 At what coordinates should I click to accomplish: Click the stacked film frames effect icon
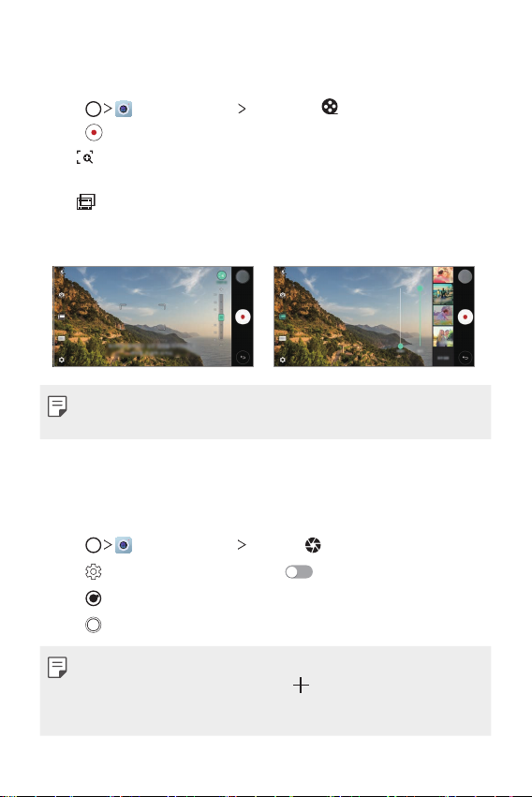[x=86, y=201]
